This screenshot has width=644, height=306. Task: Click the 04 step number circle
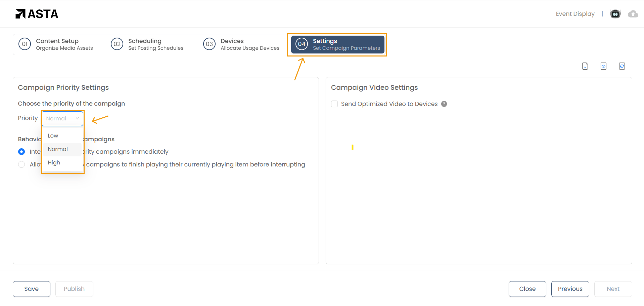[302, 44]
